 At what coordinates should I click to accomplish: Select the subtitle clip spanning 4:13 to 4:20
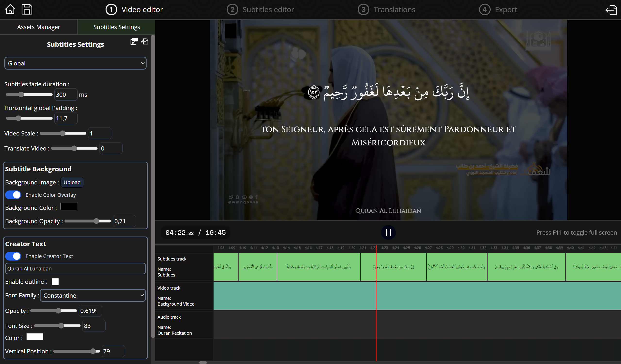(x=319, y=267)
